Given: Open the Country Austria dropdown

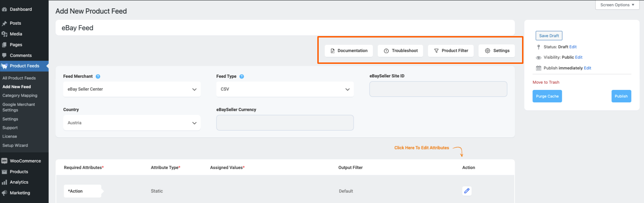Looking at the screenshot, I should [x=132, y=123].
